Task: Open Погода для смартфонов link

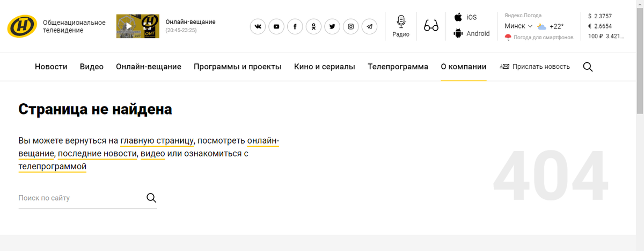Action: (539, 37)
